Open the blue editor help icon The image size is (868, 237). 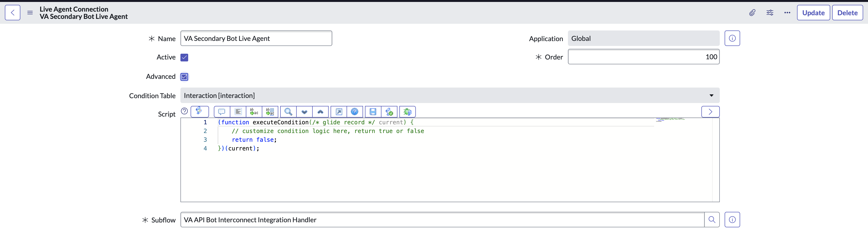pos(355,112)
